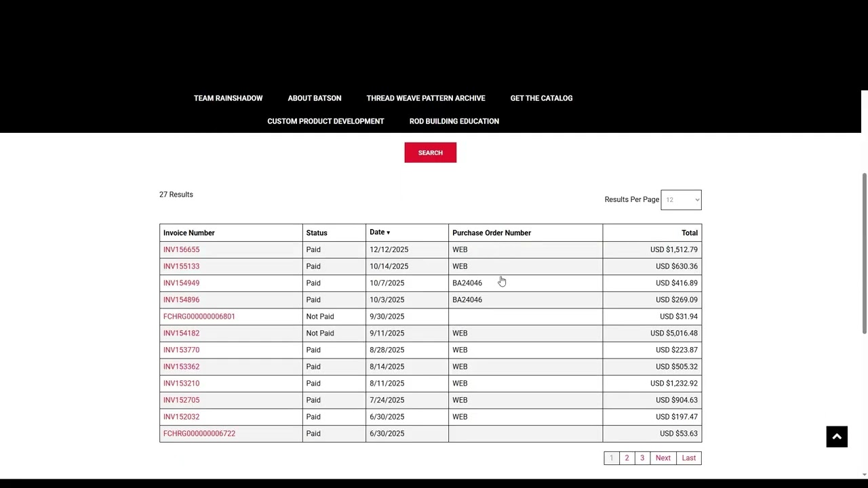Click the red Search button
Viewport: 868px width, 488px height.
coord(431,152)
